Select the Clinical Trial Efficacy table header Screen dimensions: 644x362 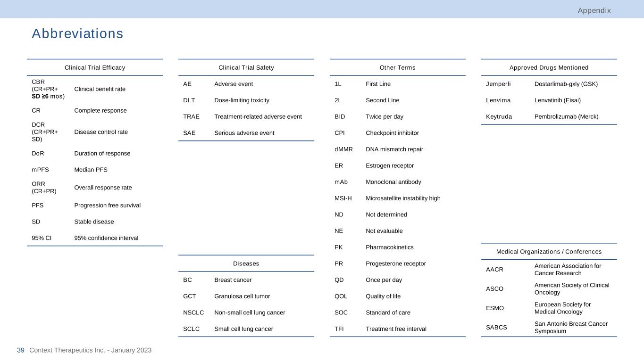[x=95, y=67]
